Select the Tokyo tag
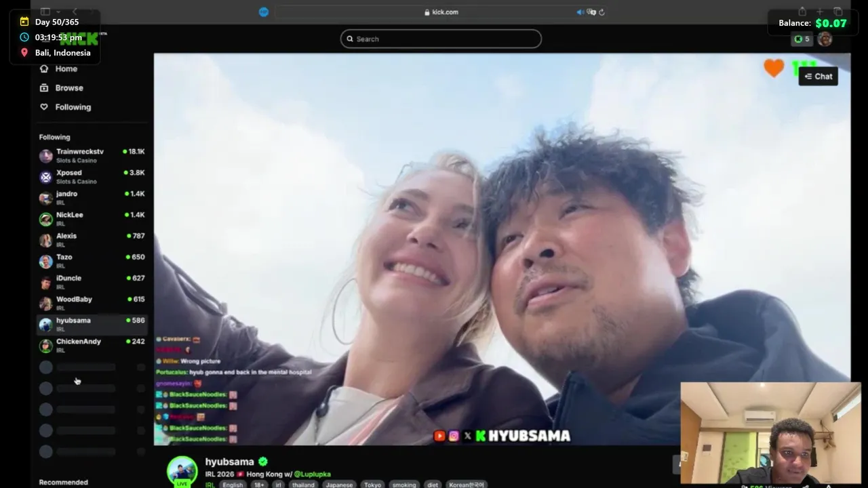Image resolution: width=868 pixels, height=488 pixels. point(372,485)
